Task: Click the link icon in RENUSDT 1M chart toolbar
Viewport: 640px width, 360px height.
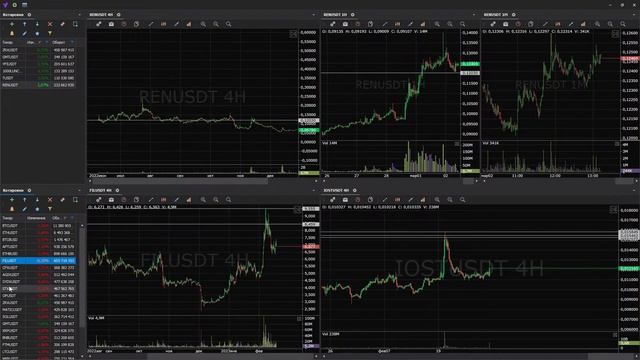Action: coord(493,24)
